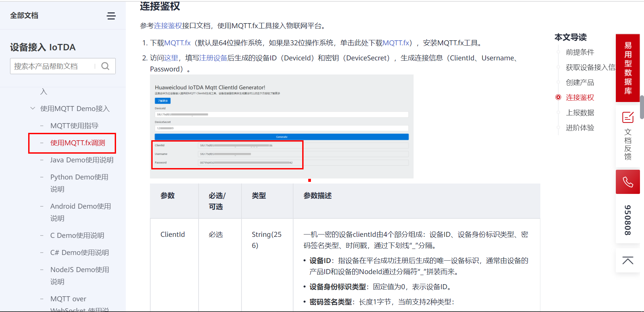Click the 950808 hotline number
This screenshot has height=312, width=644.
(628, 220)
